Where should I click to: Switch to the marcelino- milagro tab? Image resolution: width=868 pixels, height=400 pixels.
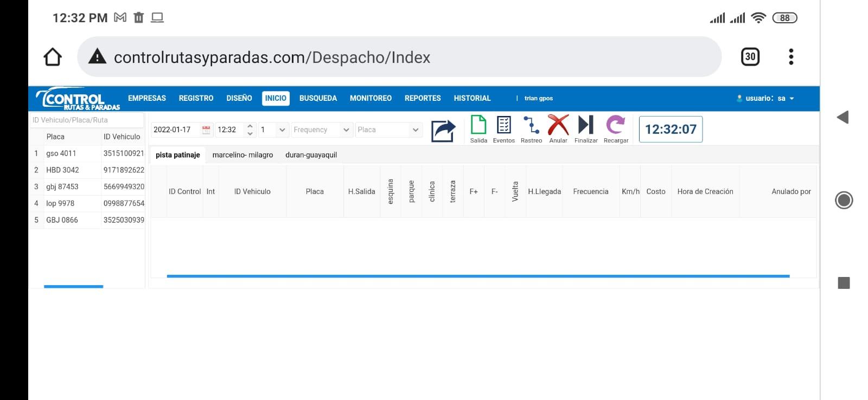pos(242,154)
